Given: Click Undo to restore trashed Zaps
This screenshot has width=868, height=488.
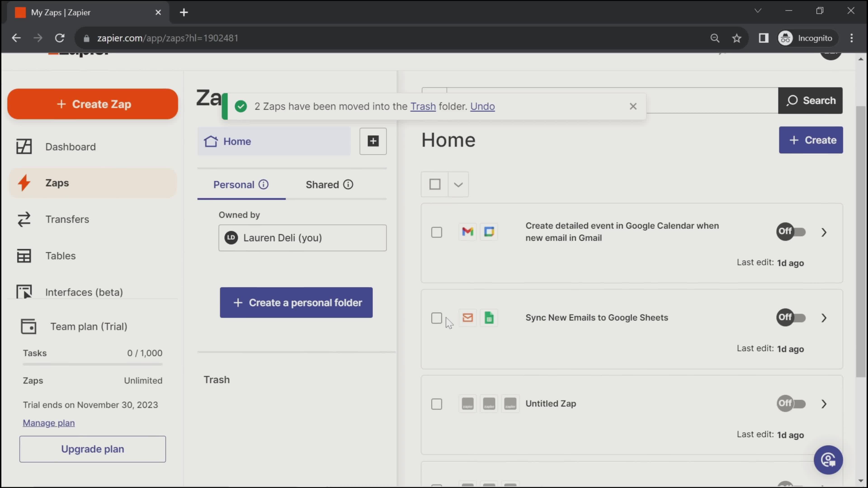Looking at the screenshot, I should tap(482, 106).
